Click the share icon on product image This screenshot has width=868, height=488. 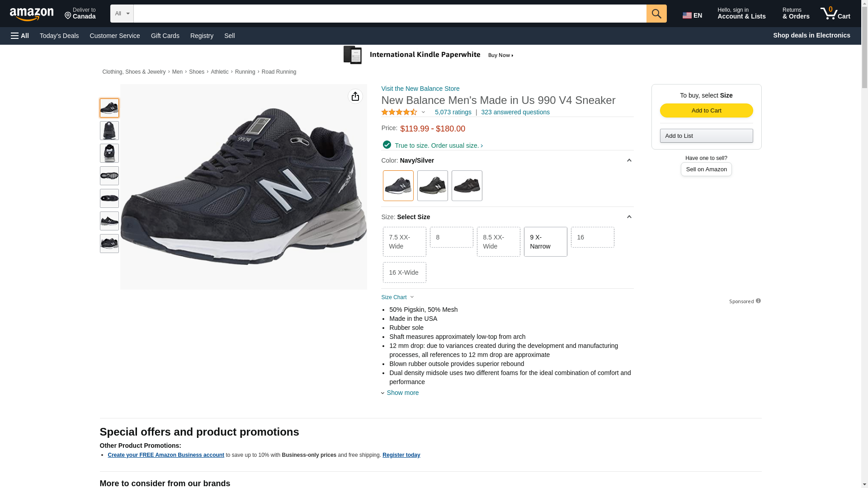355,96
